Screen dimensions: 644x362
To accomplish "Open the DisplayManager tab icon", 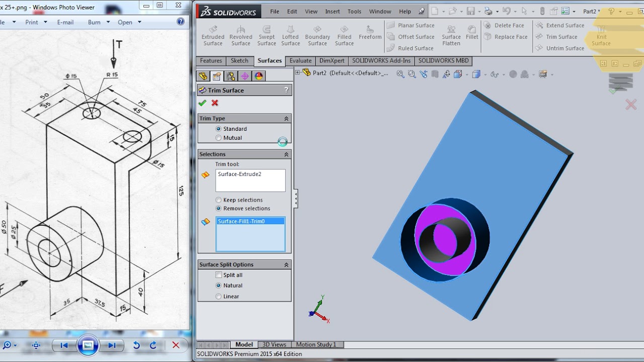I will [259, 76].
